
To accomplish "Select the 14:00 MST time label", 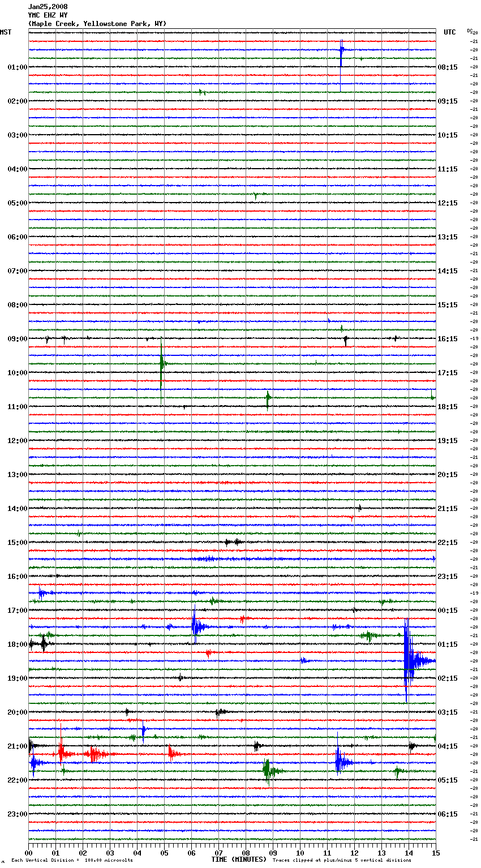I will (18, 509).
